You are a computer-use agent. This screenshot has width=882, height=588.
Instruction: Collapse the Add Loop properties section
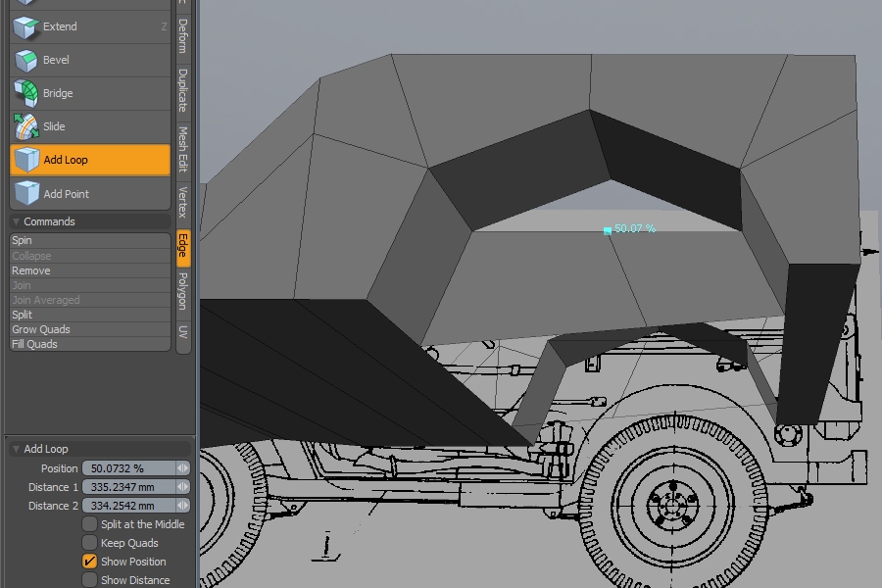tap(16, 449)
